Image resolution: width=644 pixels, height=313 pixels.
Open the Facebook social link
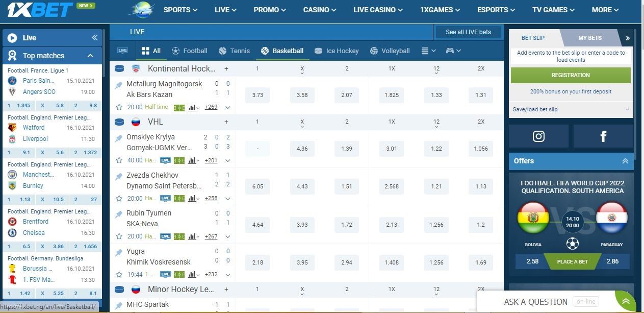tap(603, 136)
